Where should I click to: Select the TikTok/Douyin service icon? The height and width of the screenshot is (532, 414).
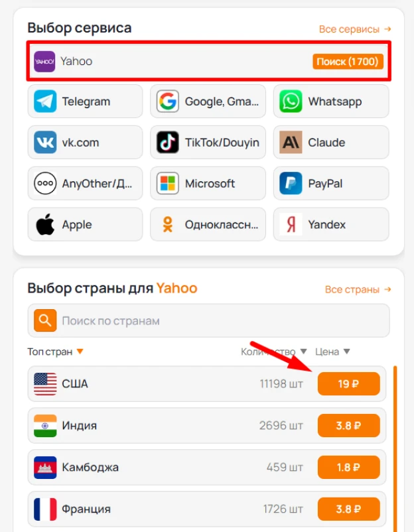[168, 142]
